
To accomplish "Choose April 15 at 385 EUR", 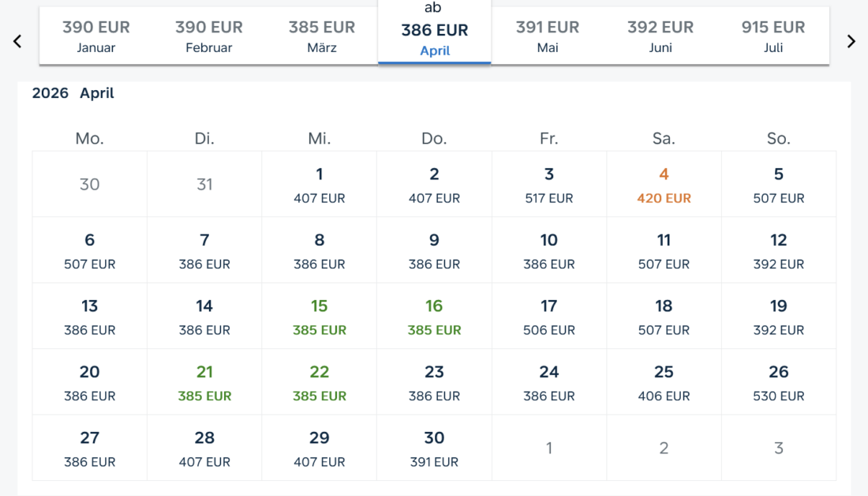I will click(x=320, y=317).
